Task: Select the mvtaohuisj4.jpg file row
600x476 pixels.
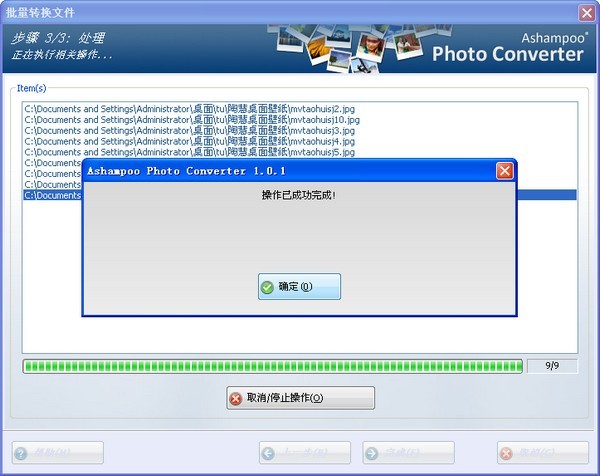Action: (300, 141)
